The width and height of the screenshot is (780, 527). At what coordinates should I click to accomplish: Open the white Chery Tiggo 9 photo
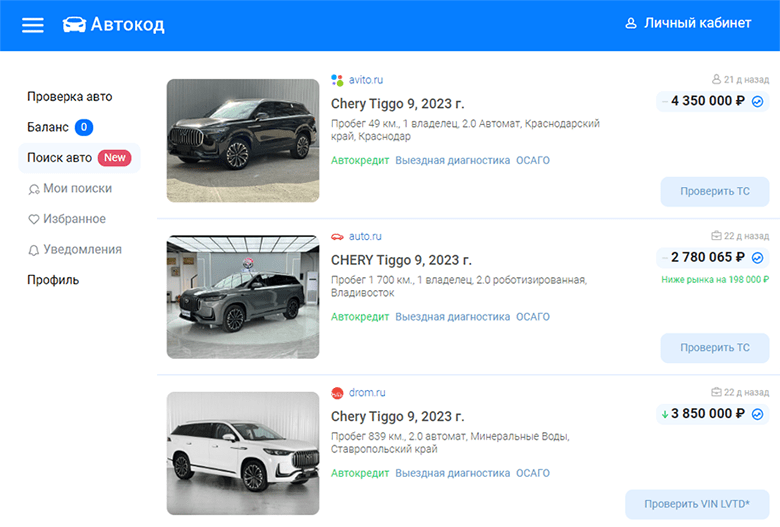[243, 453]
